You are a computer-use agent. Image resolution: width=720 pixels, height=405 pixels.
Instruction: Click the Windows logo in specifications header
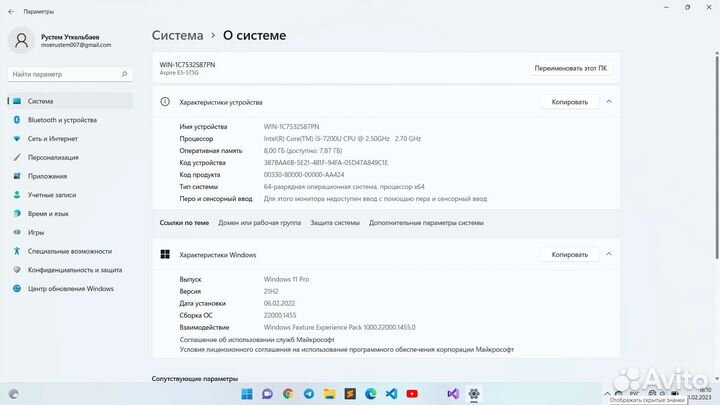coord(165,254)
